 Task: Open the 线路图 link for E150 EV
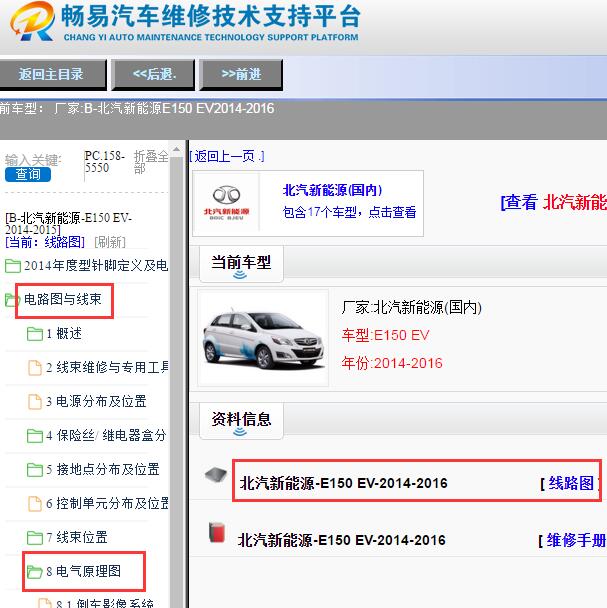[x=571, y=483]
